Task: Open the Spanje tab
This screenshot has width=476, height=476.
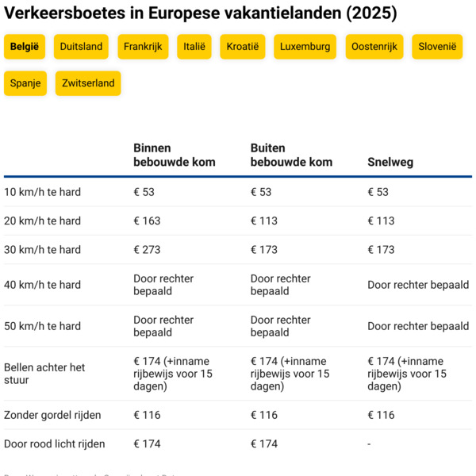Action: 25,83
